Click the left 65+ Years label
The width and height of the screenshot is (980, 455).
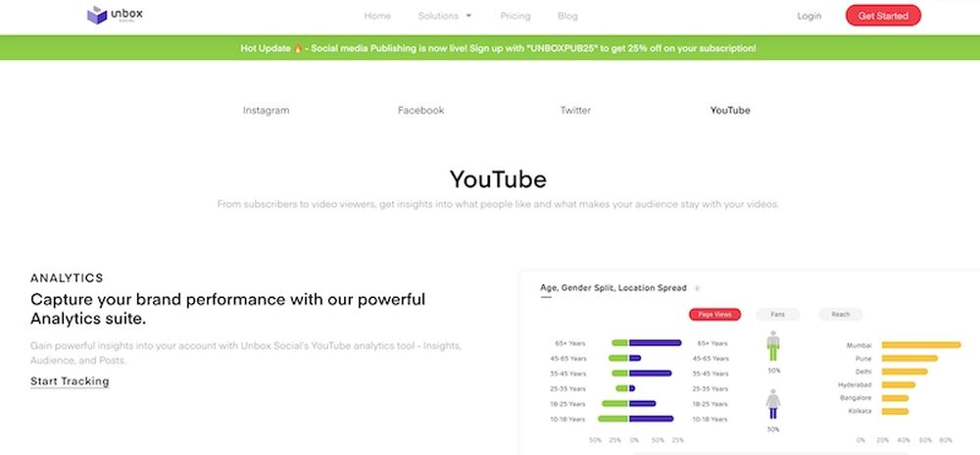[x=570, y=343]
